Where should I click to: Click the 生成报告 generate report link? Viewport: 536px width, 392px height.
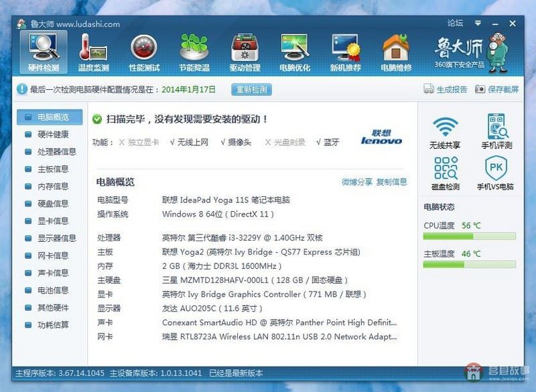(452, 90)
